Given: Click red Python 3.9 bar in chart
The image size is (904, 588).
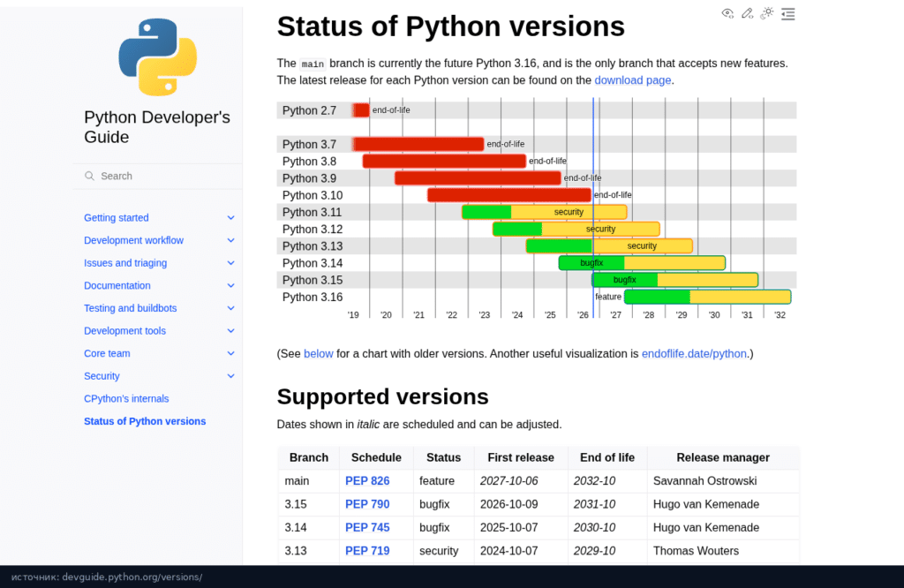Looking at the screenshot, I should (x=478, y=178).
